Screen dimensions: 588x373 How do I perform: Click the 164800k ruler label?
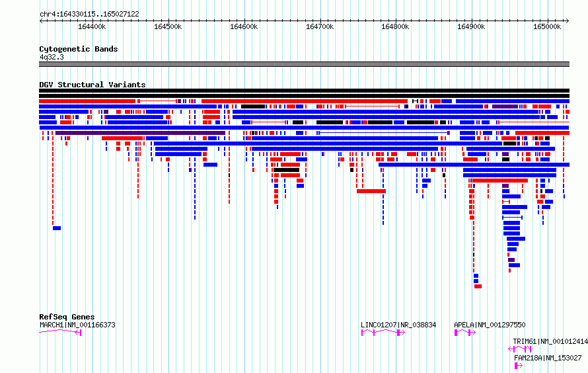pos(395,26)
